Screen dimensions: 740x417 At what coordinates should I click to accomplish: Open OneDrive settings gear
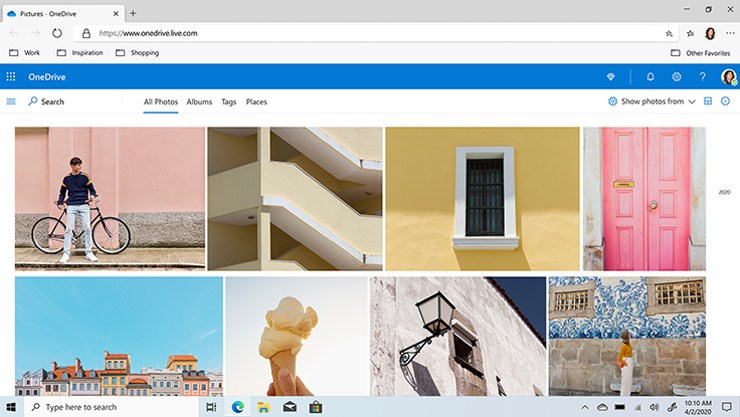[x=676, y=77]
